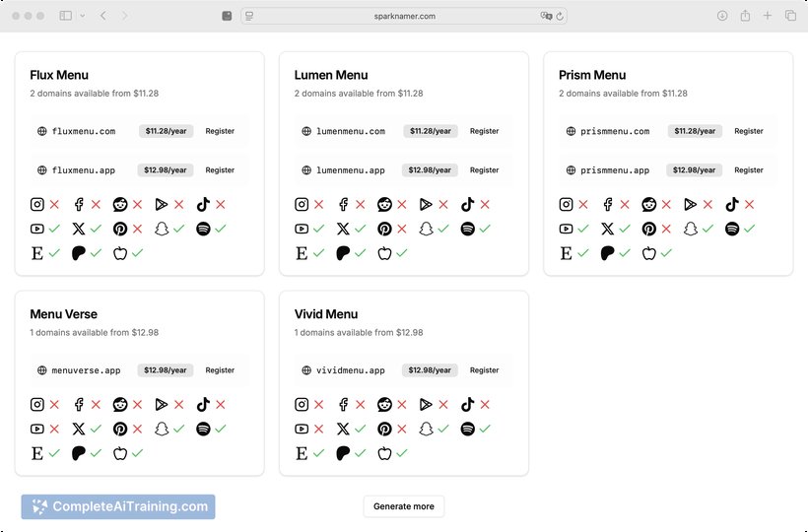Click Pinterest icon in Lumen Menu card
This screenshot has width=808, height=532.
point(384,229)
